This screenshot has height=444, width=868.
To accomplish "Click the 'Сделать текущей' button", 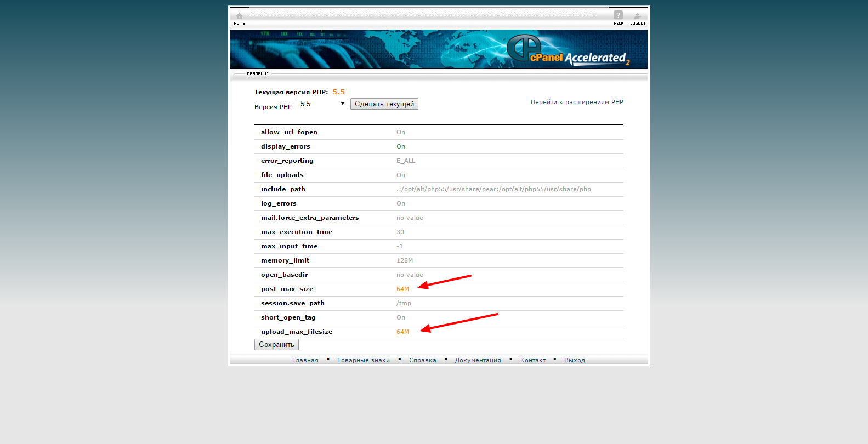I will (384, 104).
